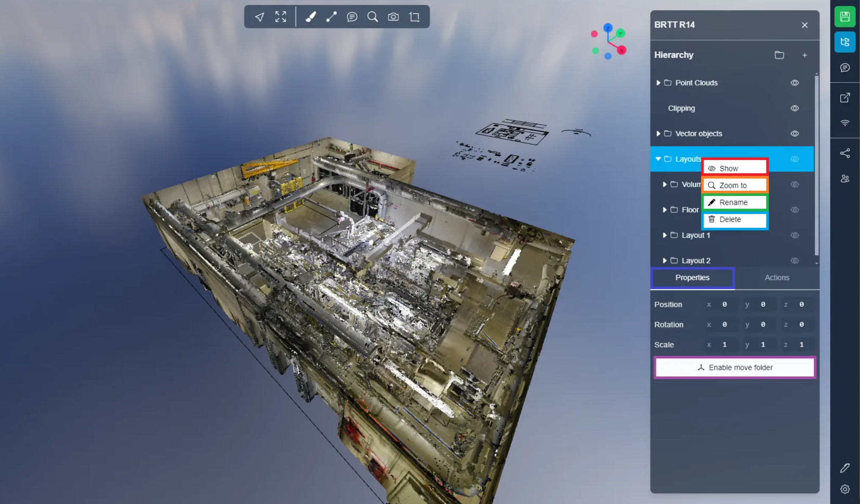Switch to the Actions tab
Screen dimensions: 860x504
point(777,278)
